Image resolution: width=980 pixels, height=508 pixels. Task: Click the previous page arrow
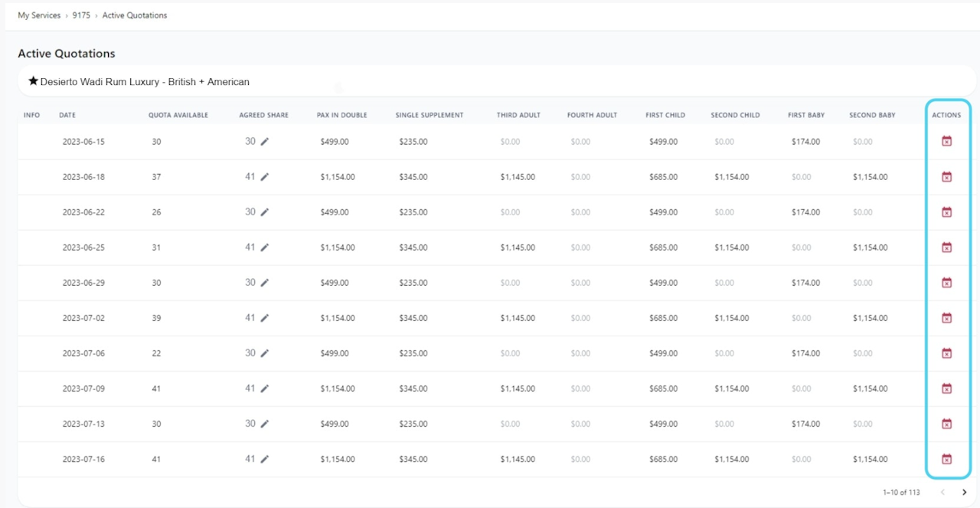coord(942,493)
